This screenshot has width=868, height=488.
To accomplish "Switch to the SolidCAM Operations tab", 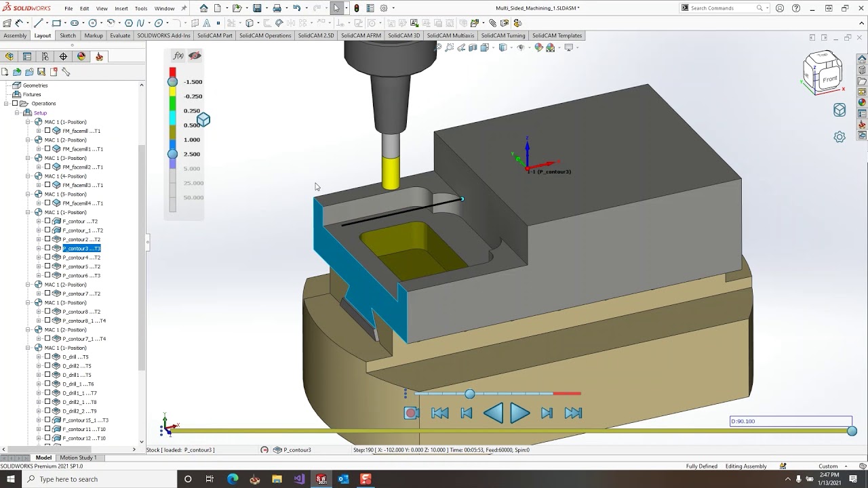I will point(265,35).
